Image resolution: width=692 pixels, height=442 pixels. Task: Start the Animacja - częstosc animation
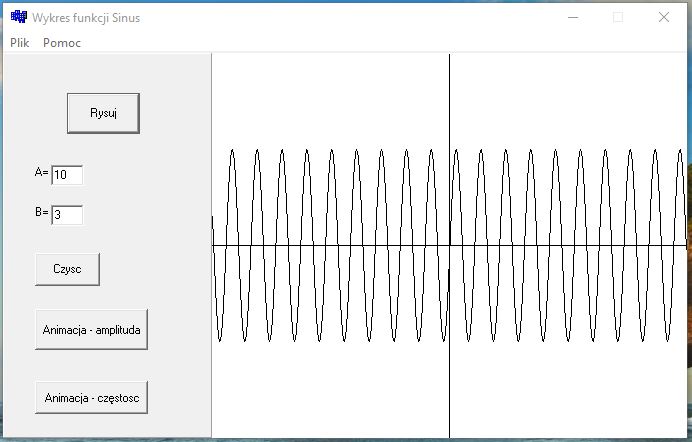(92, 397)
